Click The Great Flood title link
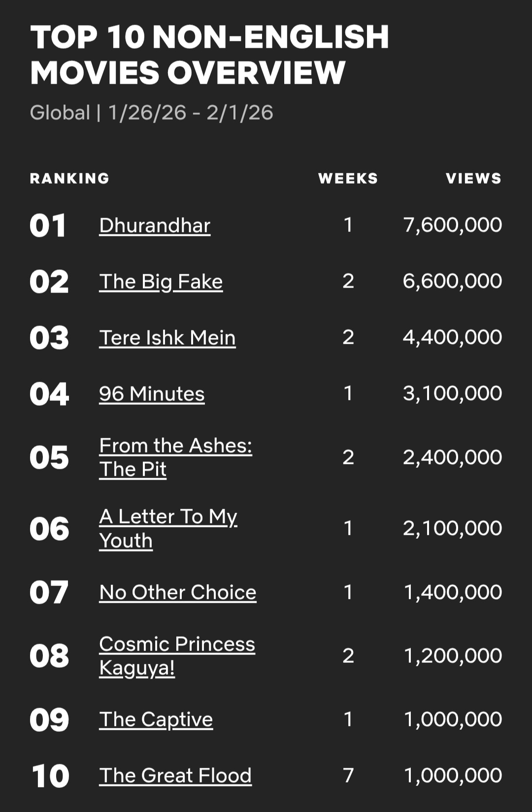Image resolution: width=532 pixels, height=812 pixels. [x=175, y=776]
